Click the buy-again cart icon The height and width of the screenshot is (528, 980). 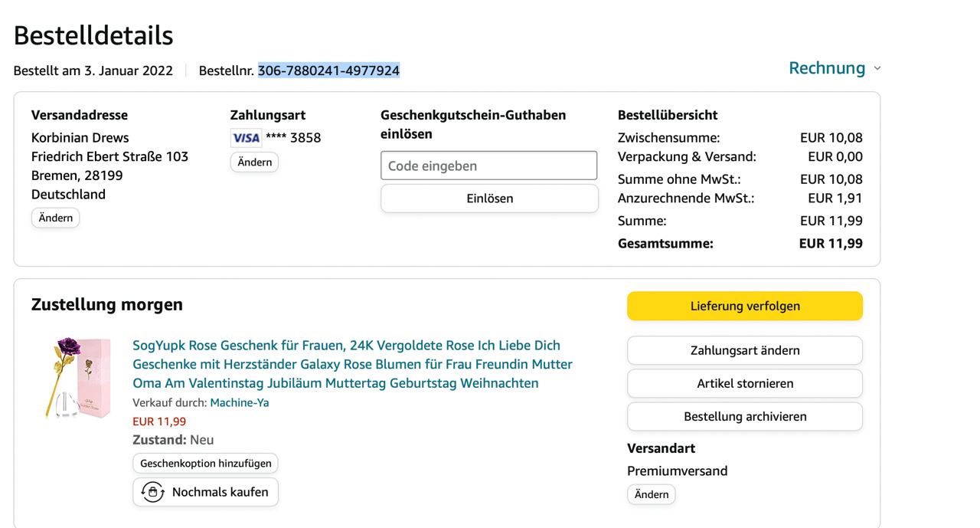click(x=153, y=492)
